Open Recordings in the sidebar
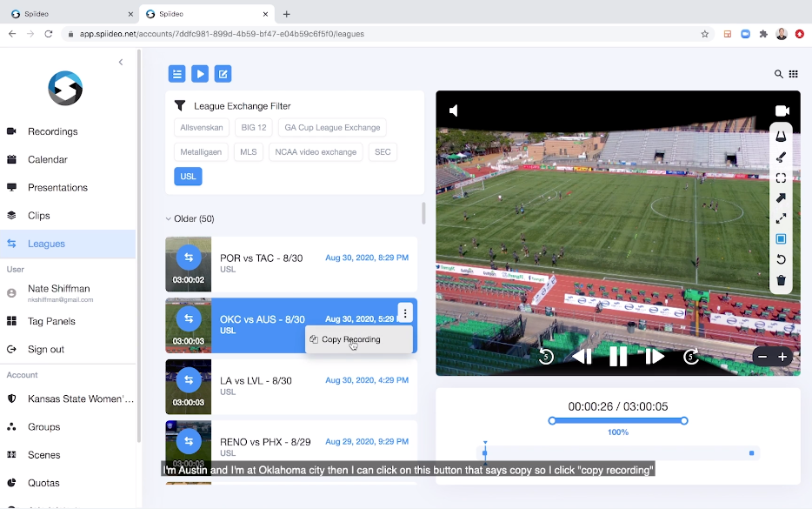 pyautogui.click(x=52, y=131)
